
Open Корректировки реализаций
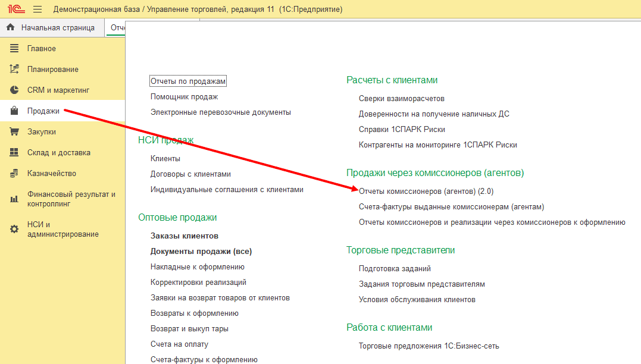pos(198,283)
